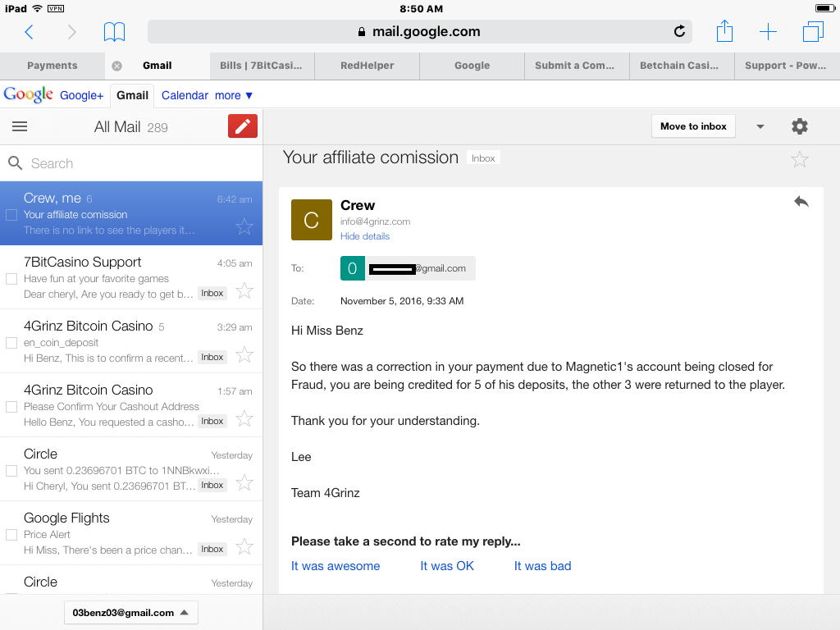This screenshot has width=840, height=630.
Task: Click the Move to inbox button
Action: 693,126
